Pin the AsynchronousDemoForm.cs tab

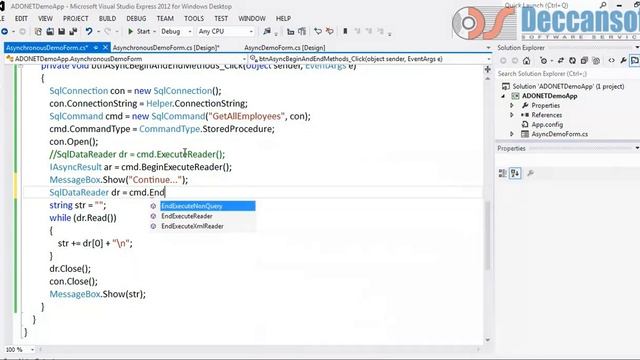tap(96, 48)
